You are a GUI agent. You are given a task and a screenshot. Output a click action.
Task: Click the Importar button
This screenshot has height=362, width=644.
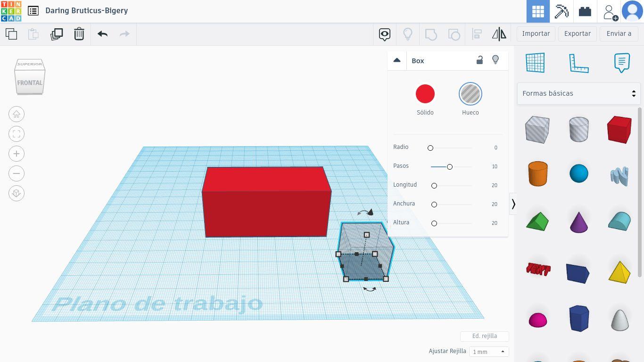[536, 33]
